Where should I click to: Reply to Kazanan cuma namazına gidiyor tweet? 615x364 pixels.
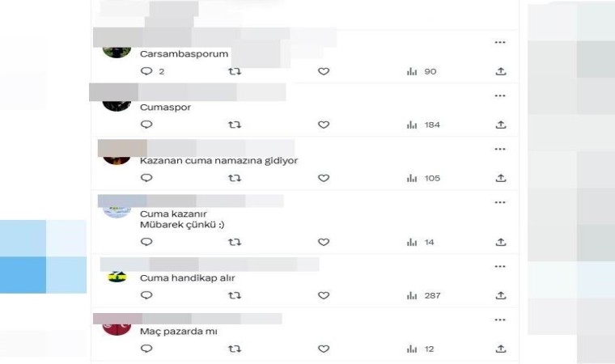click(x=147, y=178)
